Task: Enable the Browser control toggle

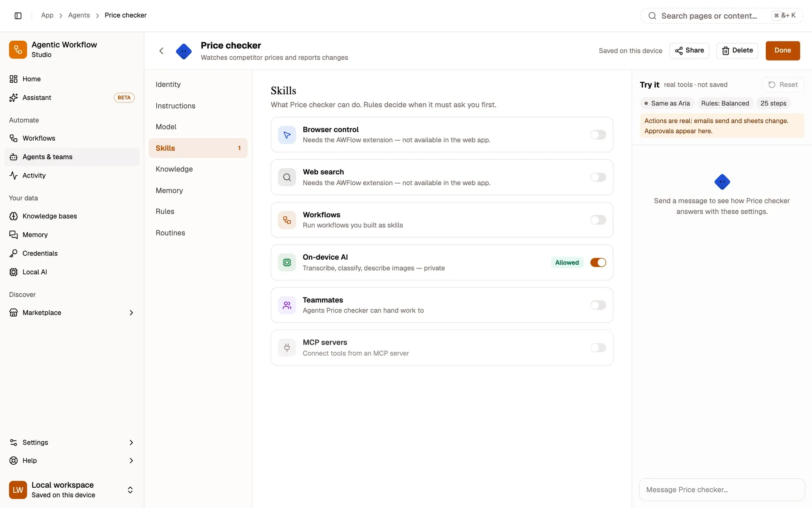Action: pos(598,135)
